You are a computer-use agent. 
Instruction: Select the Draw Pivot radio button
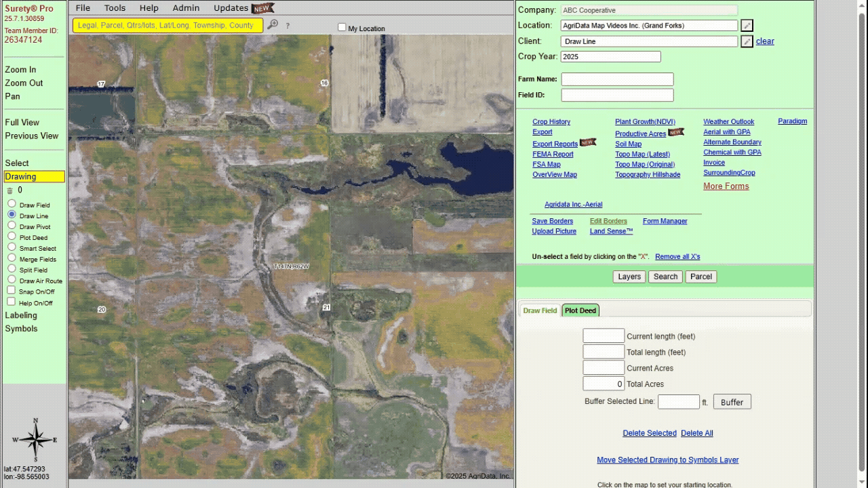(x=12, y=226)
